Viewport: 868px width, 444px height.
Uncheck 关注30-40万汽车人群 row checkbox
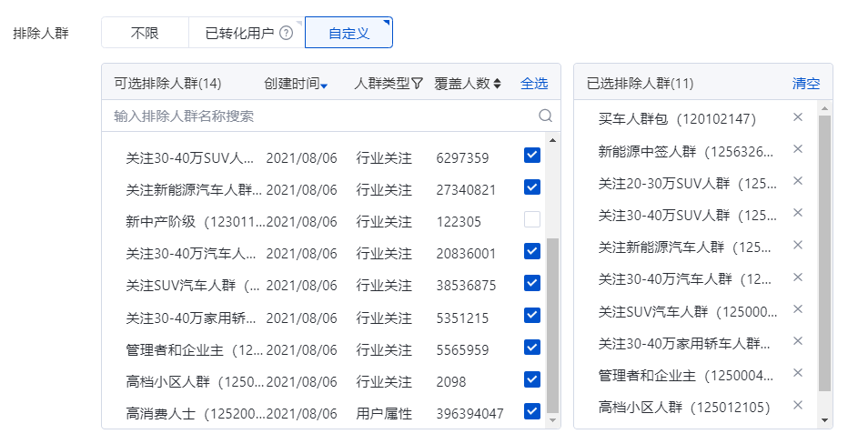[532, 251]
